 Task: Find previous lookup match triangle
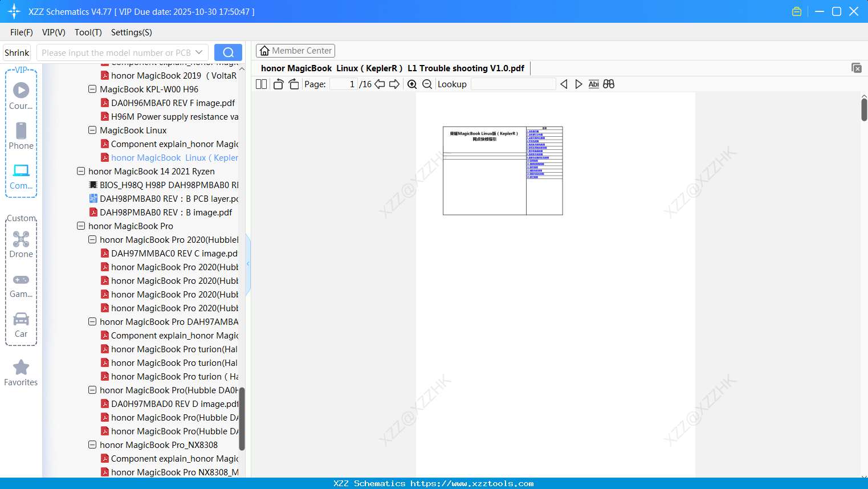point(564,84)
